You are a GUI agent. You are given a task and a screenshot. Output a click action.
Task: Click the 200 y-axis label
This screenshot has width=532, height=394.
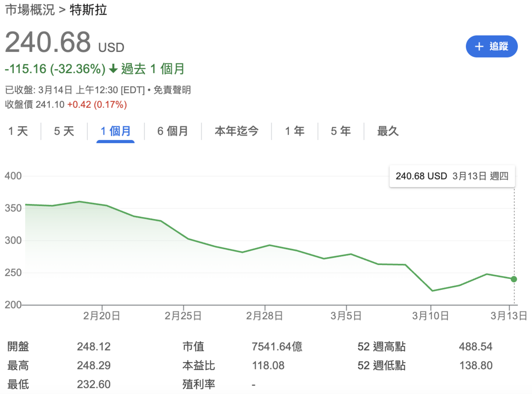(x=13, y=305)
